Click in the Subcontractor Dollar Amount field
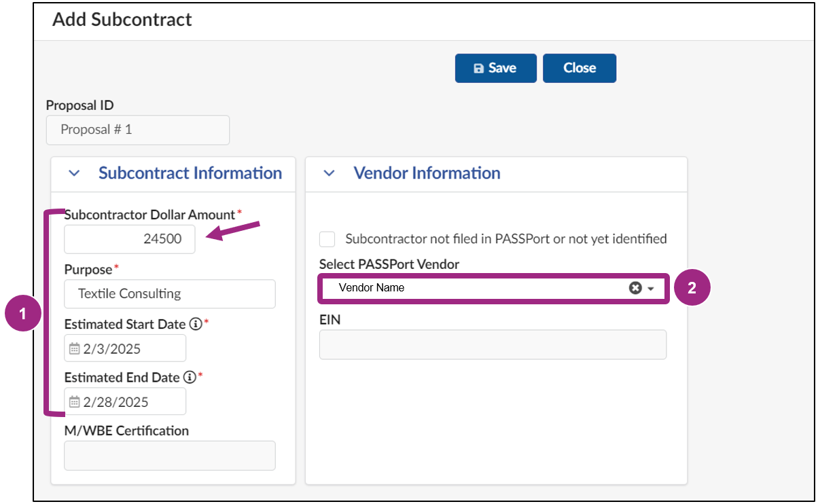818x504 pixels. (129, 239)
